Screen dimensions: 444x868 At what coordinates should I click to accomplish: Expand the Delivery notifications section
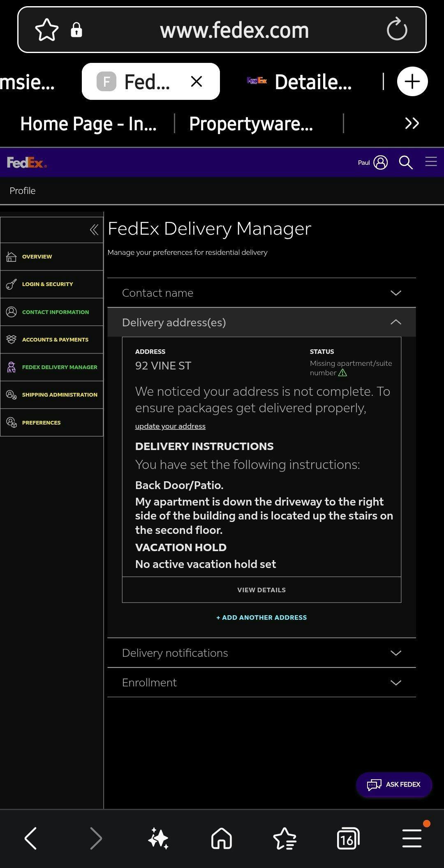click(261, 653)
